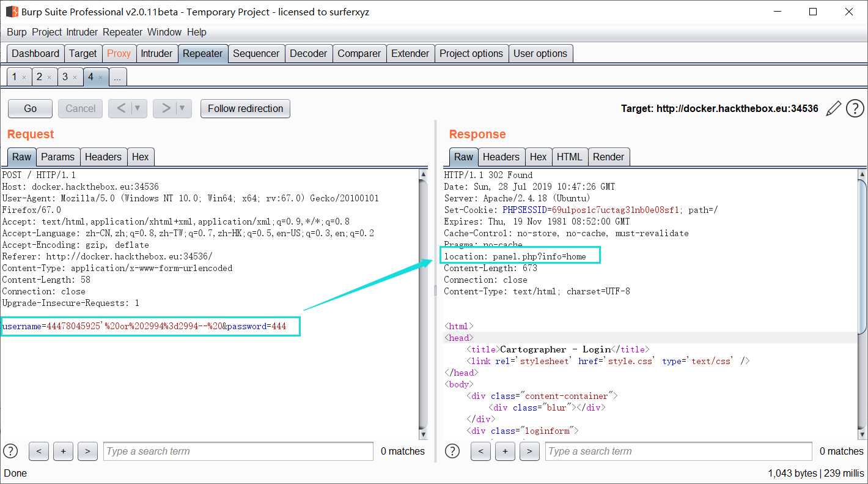The width and height of the screenshot is (868, 484).
Task: Open the Help menu
Action: 197,32
